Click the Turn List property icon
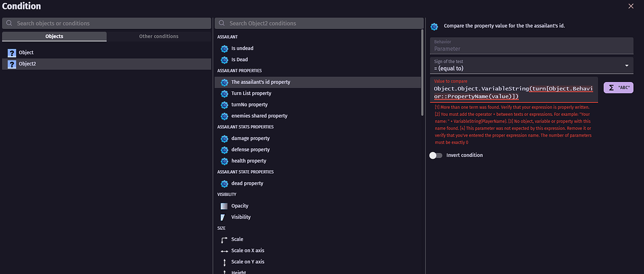 point(224,93)
